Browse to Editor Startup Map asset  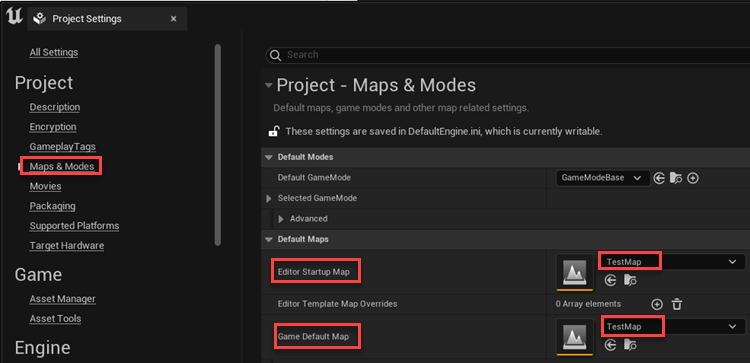pos(630,280)
